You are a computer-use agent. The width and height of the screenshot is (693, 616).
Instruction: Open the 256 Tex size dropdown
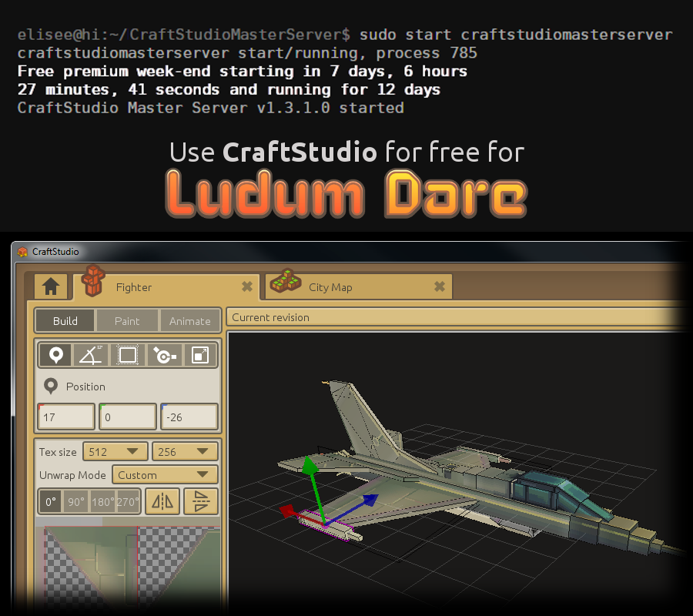tap(185, 451)
